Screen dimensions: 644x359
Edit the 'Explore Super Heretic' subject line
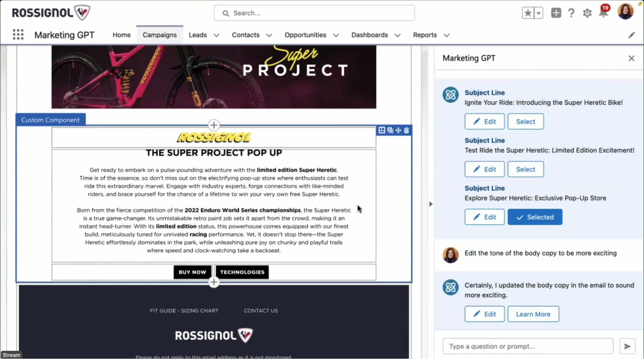pyautogui.click(x=484, y=217)
